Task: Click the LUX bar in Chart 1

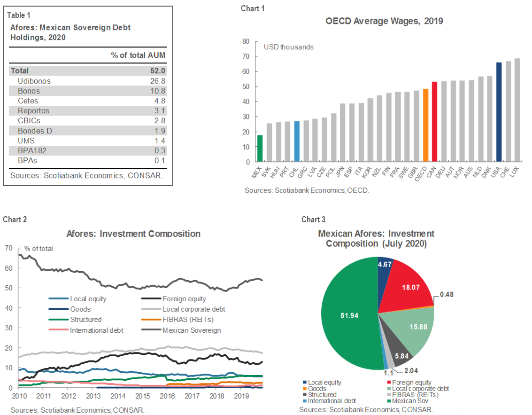Action: (x=517, y=110)
